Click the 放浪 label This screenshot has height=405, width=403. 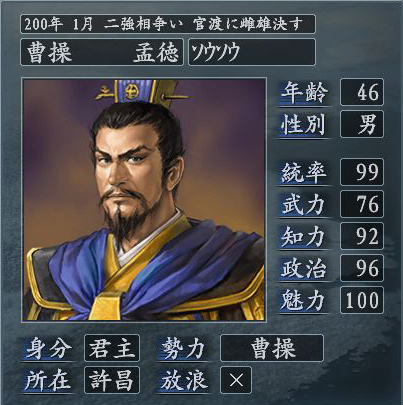click(x=184, y=381)
